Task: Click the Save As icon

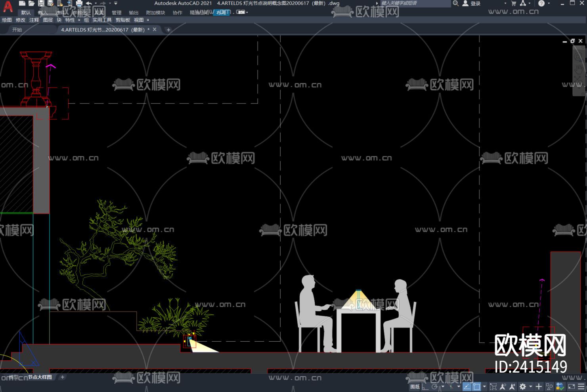Action: [50, 3]
